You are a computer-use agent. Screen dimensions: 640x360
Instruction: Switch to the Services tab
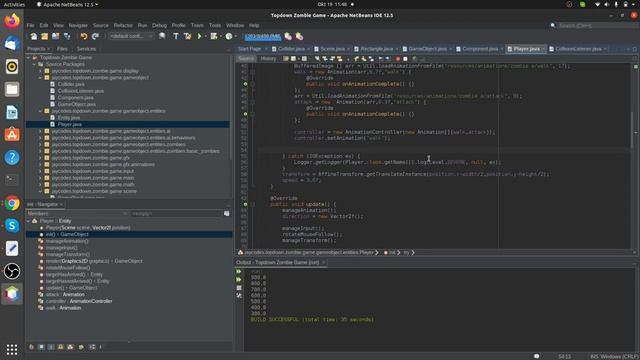pos(86,49)
